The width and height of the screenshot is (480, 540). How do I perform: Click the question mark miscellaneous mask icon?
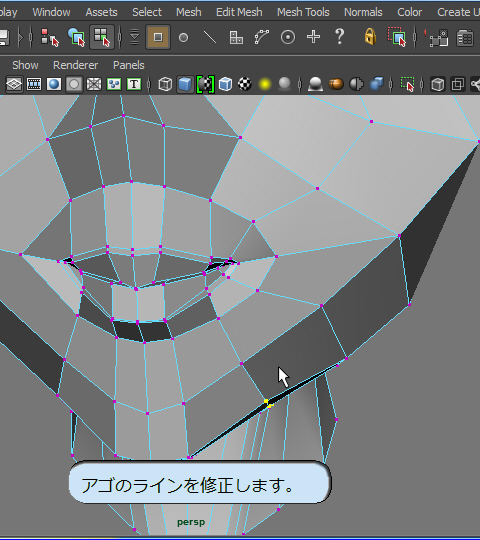[340, 36]
